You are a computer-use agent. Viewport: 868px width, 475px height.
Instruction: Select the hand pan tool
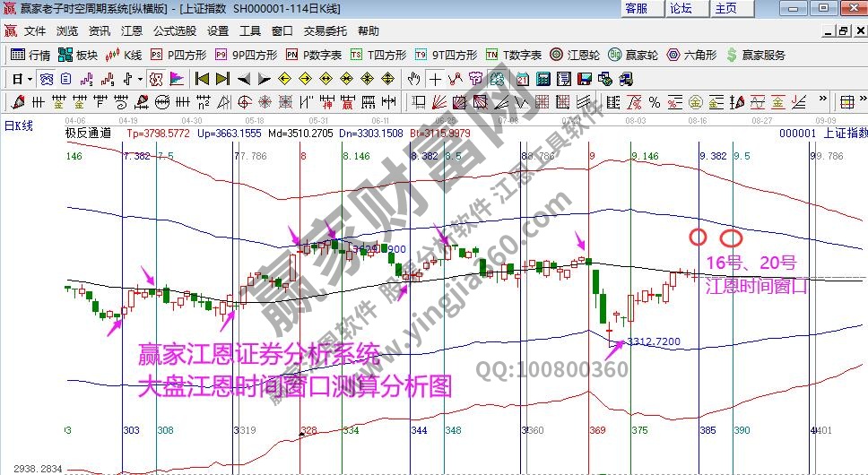(x=414, y=78)
